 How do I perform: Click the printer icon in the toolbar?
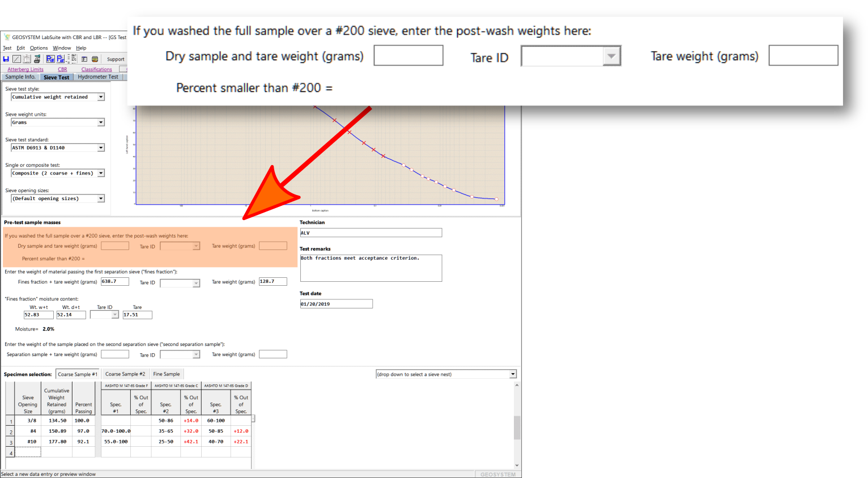pyautogui.click(x=37, y=59)
